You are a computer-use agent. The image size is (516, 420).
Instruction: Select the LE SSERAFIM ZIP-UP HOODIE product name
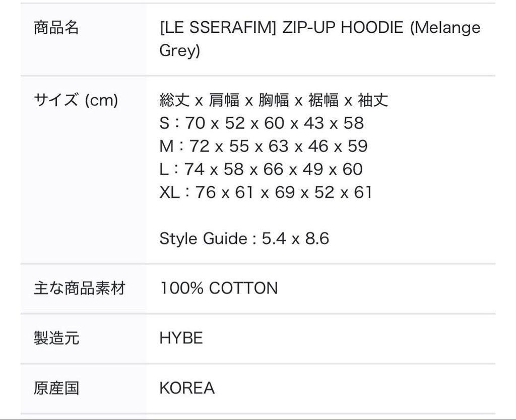(x=319, y=39)
